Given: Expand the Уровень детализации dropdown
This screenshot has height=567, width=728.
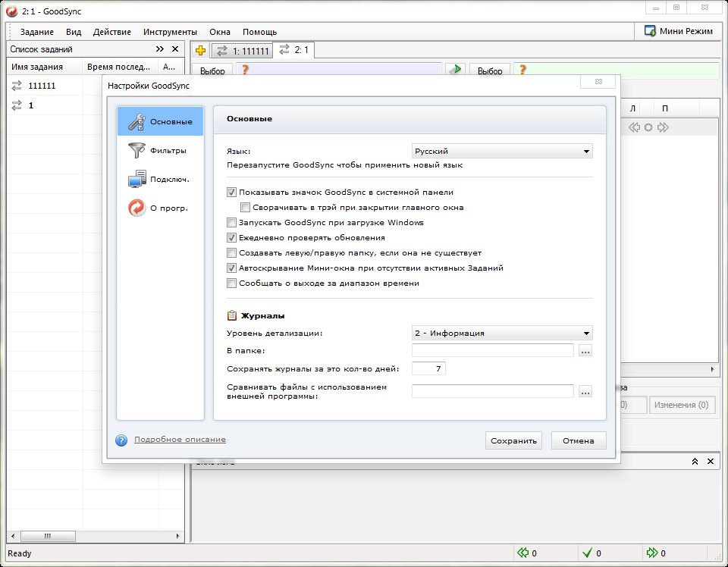Looking at the screenshot, I should (x=502, y=333).
